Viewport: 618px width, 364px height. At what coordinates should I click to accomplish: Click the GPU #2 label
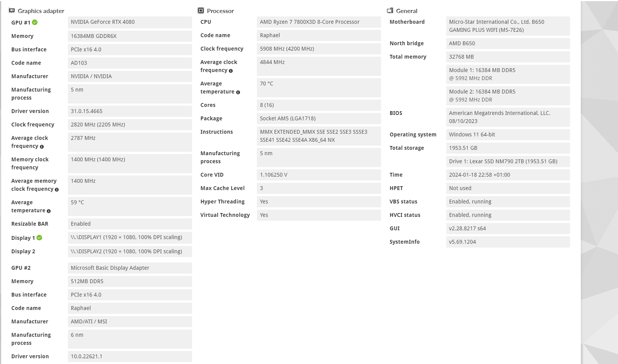[21, 268]
